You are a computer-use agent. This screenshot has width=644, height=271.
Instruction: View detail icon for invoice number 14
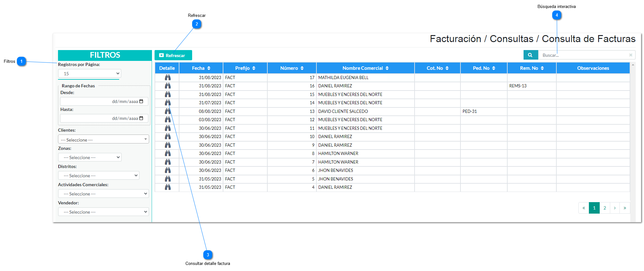(x=168, y=103)
